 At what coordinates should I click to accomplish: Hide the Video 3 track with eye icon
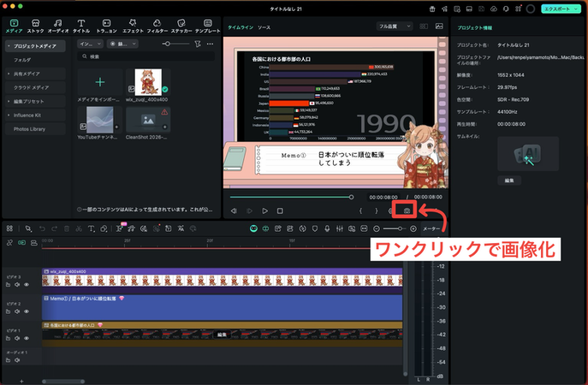point(27,285)
